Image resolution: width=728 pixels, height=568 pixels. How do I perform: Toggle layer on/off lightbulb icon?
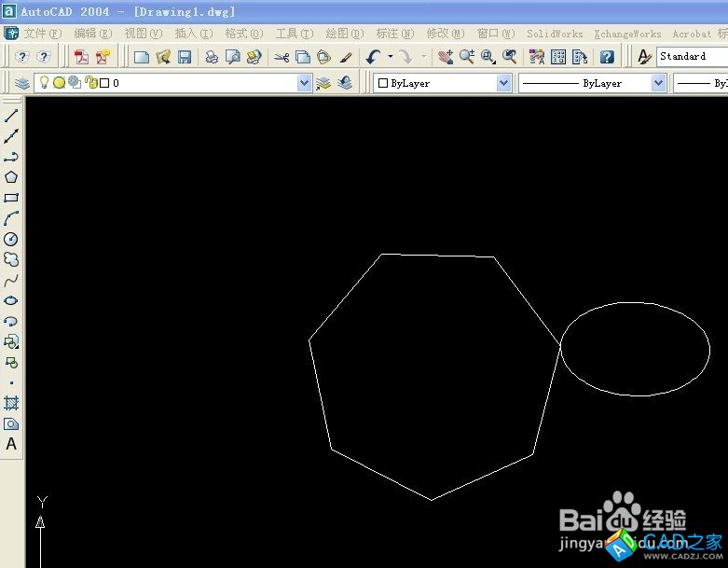43,83
